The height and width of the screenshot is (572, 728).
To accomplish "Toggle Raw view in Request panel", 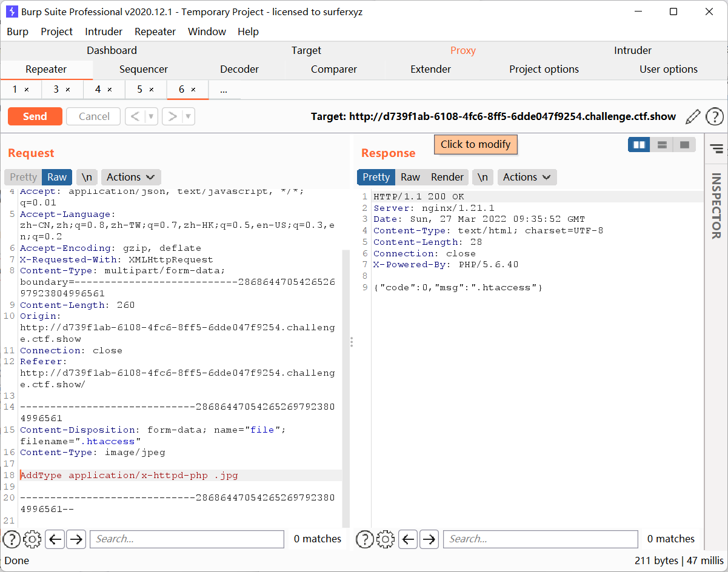I will click(57, 177).
